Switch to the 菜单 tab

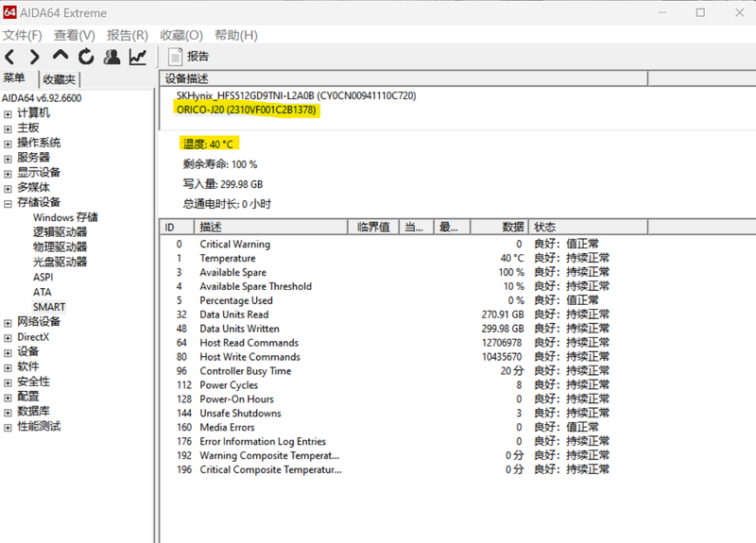13,78
